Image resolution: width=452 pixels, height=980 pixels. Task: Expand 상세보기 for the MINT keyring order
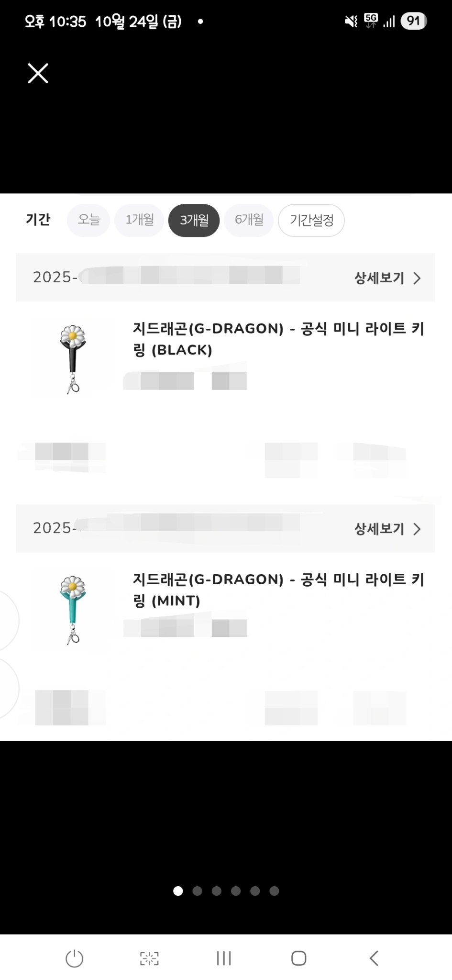pyautogui.click(x=387, y=529)
